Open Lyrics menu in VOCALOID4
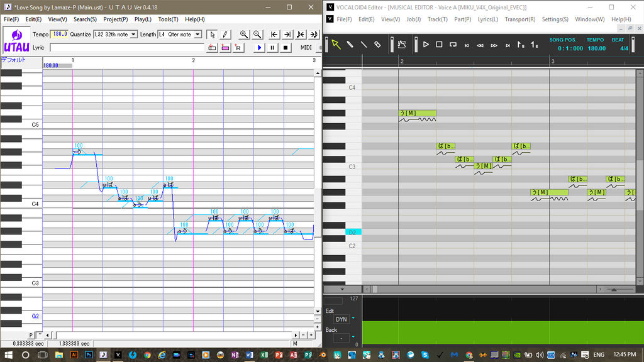The height and width of the screenshot is (362, 644). [x=487, y=19]
